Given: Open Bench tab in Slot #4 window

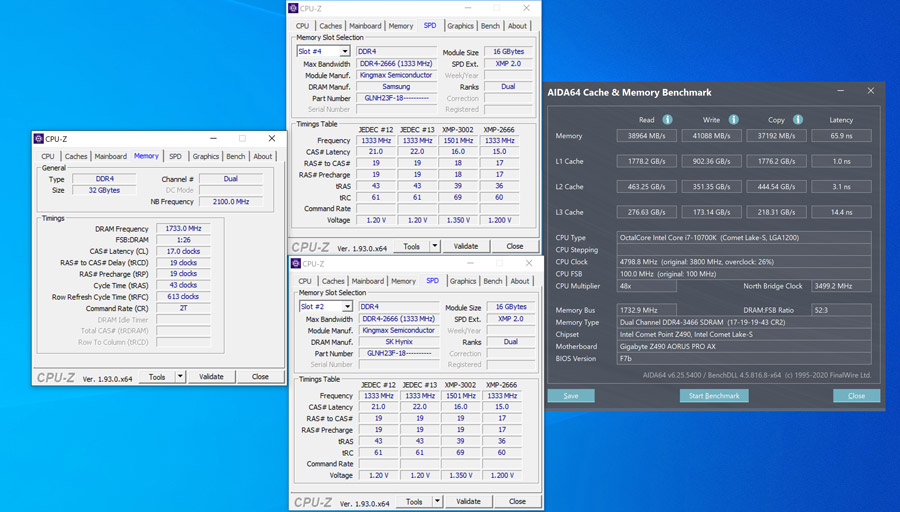Looking at the screenshot, I should tap(490, 26).
